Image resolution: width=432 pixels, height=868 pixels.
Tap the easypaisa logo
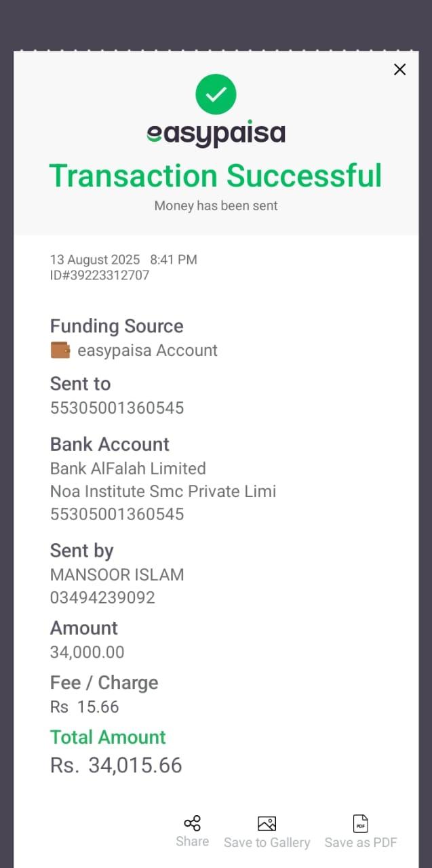216,134
